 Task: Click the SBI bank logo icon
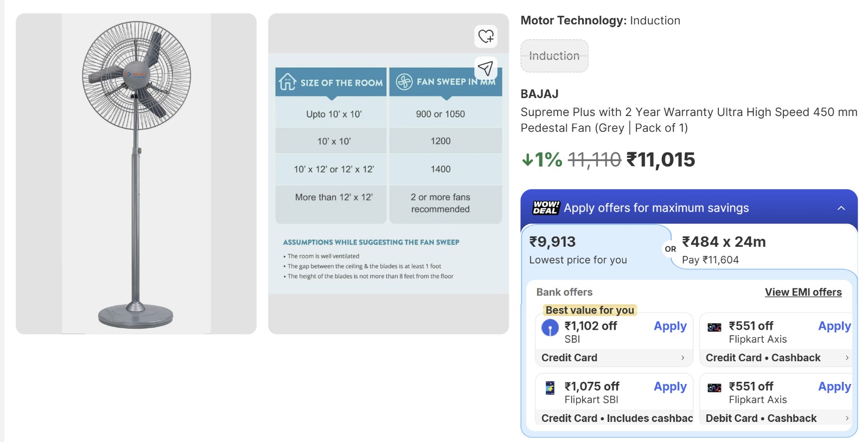pos(550,328)
